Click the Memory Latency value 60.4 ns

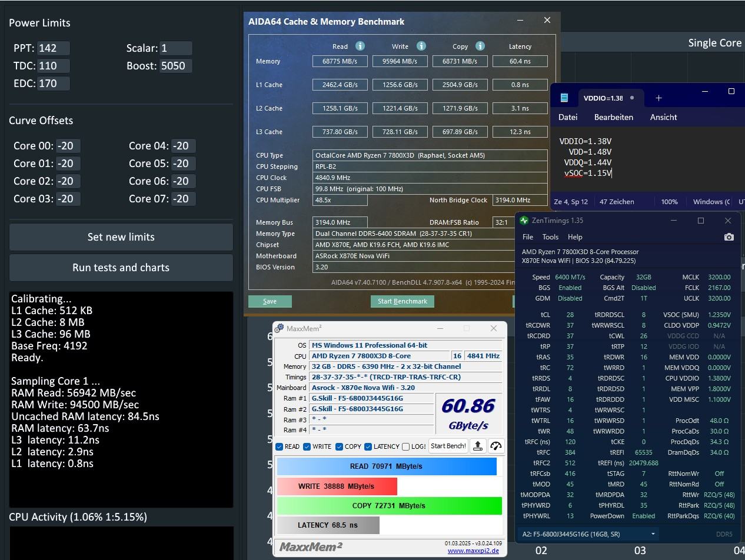520,61
